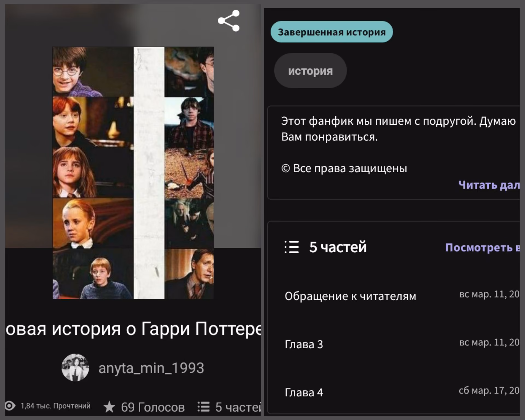Open chapter «Обращение к читателям»

(x=350, y=296)
